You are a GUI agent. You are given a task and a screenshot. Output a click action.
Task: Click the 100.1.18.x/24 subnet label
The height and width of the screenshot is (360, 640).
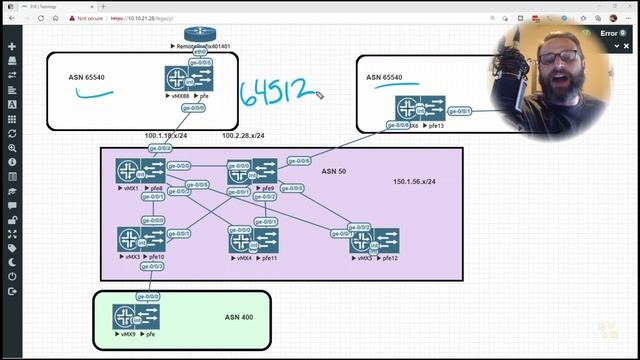[x=166, y=136]
